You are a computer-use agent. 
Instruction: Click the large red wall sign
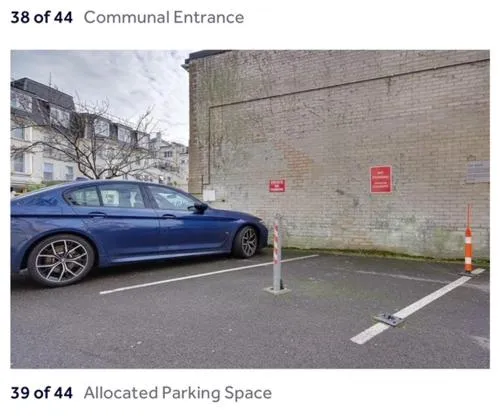[381, 179]
